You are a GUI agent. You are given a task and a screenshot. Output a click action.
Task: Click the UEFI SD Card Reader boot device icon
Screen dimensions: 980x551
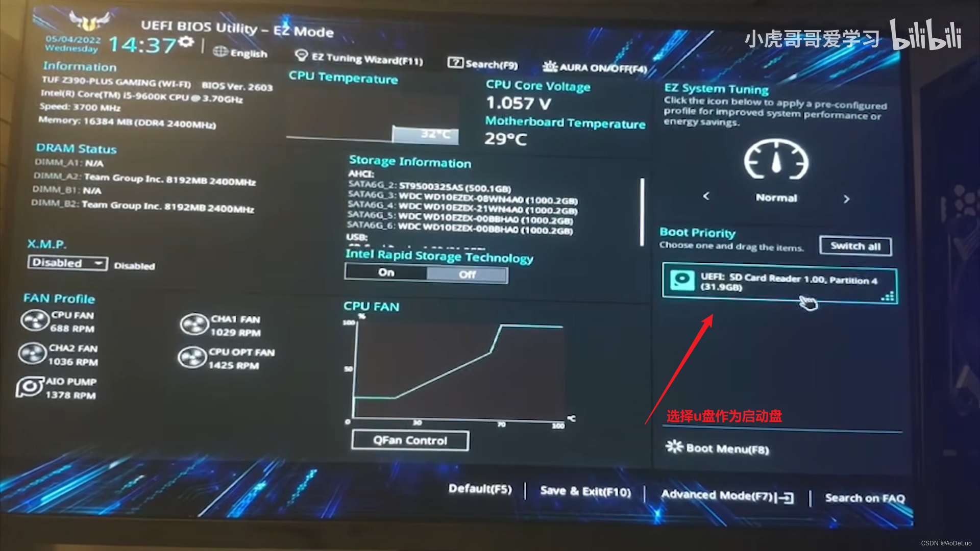coord(682,280)
